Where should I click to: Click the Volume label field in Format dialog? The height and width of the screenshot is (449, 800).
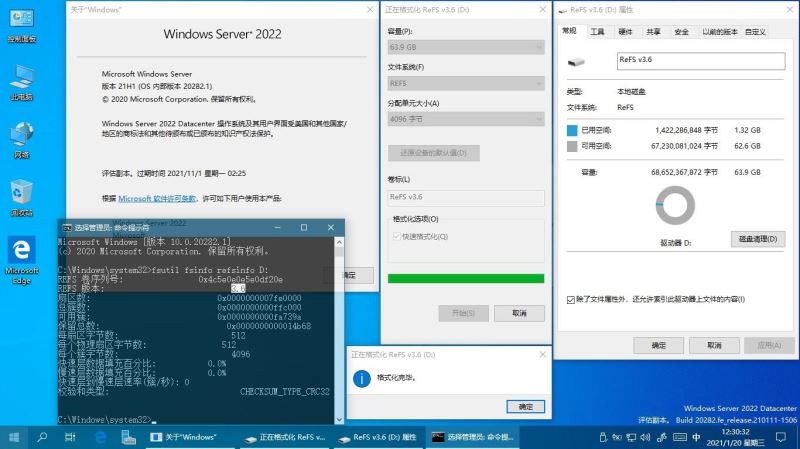tap(466, 197)
